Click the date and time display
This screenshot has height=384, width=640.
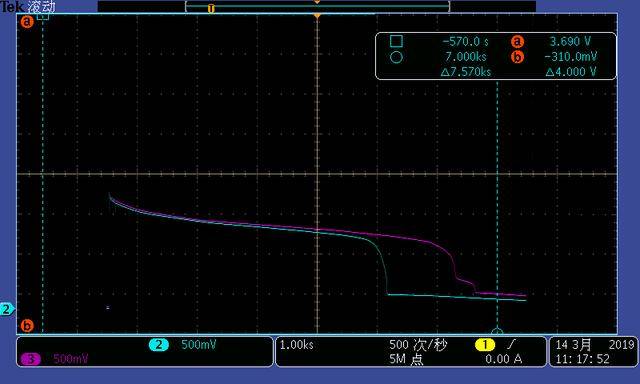[x=594, y=352]
